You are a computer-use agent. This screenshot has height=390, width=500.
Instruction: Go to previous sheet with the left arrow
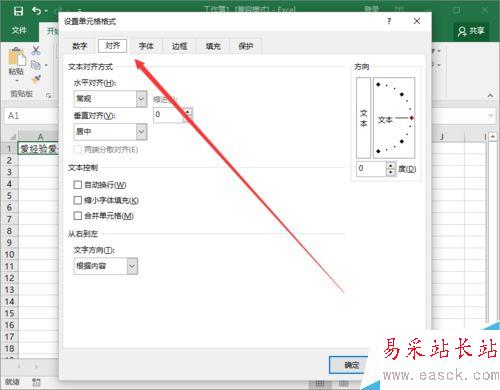(19, 367)
